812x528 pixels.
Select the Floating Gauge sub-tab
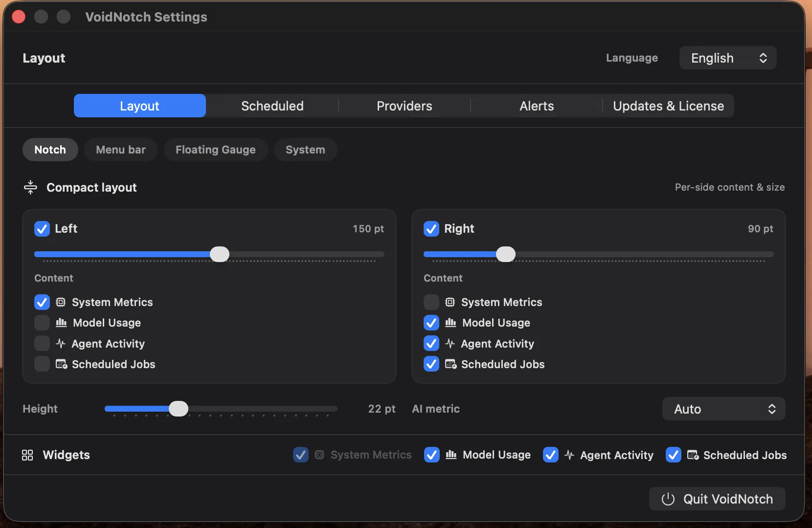point(216,150)
